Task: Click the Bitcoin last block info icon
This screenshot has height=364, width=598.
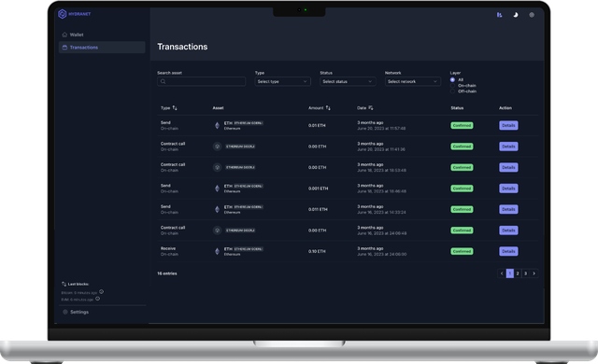Action: 102,291
